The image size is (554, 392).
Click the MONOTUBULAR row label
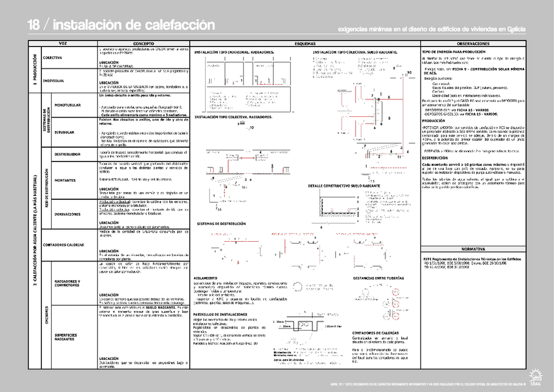(x=68, y=105)
